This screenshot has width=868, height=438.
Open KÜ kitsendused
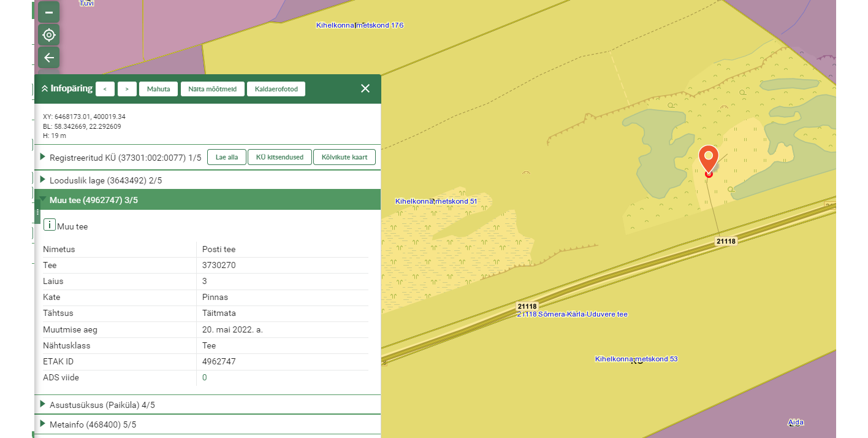pos(280,157)
